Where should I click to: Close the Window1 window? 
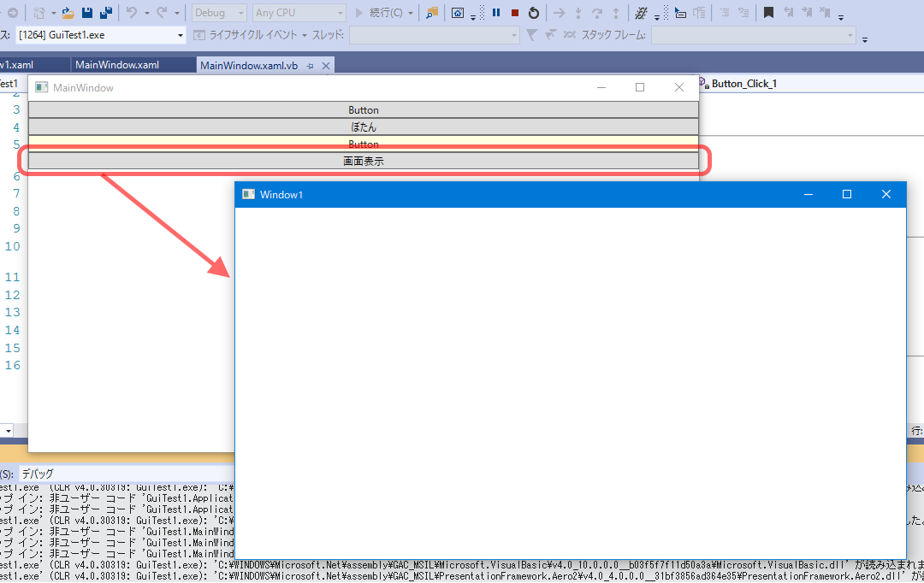pos(886,194)
